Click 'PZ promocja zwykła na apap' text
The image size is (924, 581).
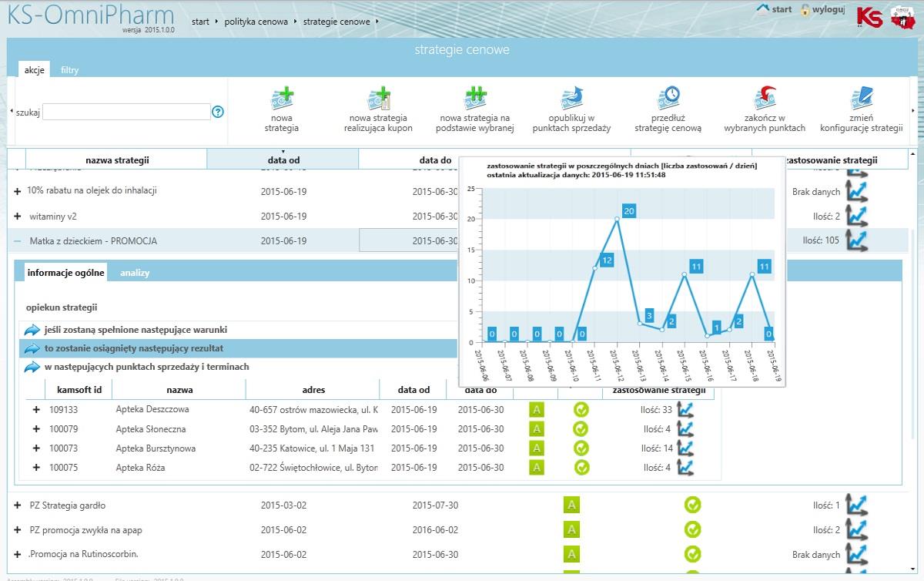pyautogui.click(x=86, y=530)
